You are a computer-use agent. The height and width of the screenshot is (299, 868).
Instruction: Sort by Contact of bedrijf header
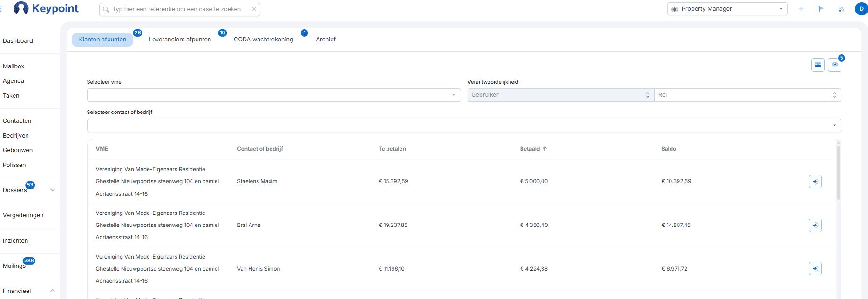click(x=260, y=149)
